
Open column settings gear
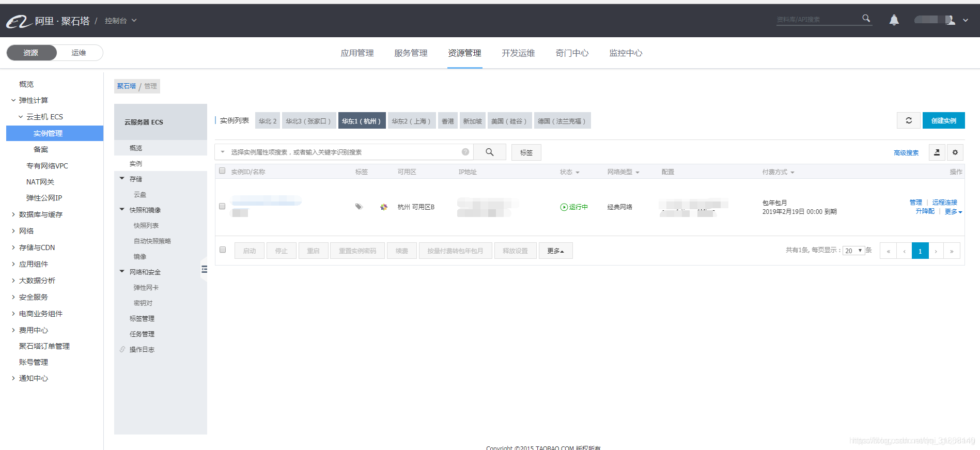955,152
